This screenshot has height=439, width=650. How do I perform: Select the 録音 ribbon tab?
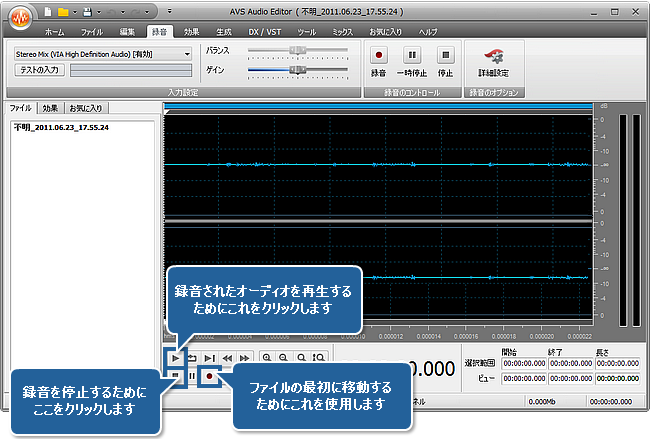pyautogui.click(x=160, y=32)
